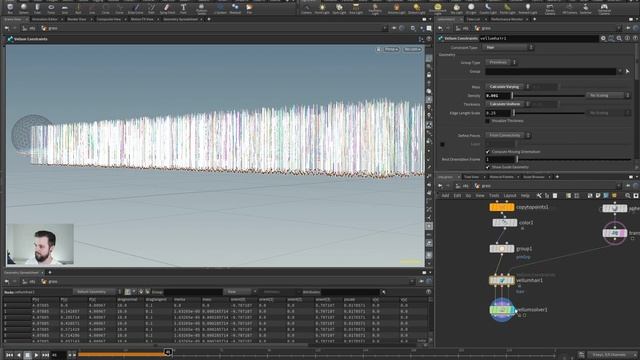
Task: Click the group1 node
Action: 502,249
